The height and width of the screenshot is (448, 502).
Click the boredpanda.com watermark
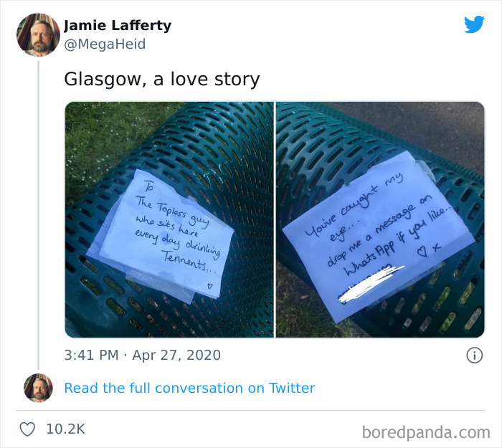[426, 433]
